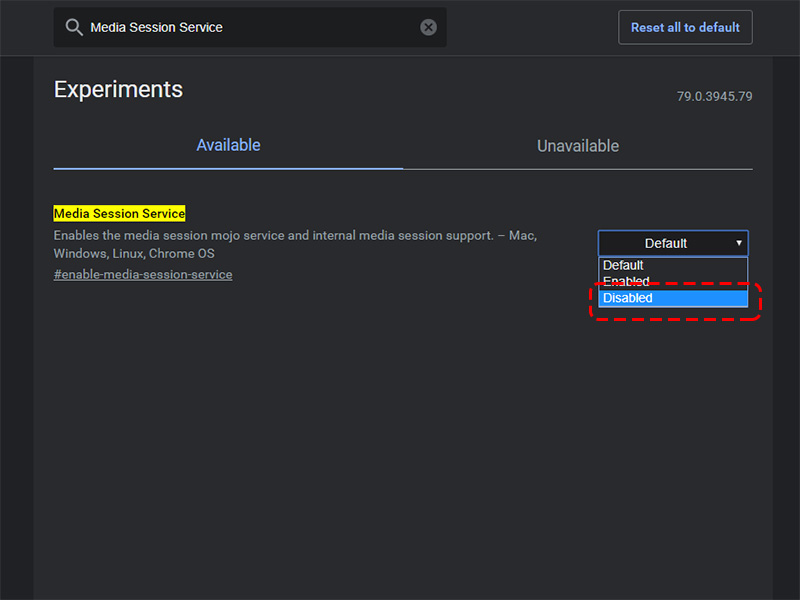Click the closed combo box showing Default
Image resolution: width=800 pixels, height=600 pixels.
[666, 243]
